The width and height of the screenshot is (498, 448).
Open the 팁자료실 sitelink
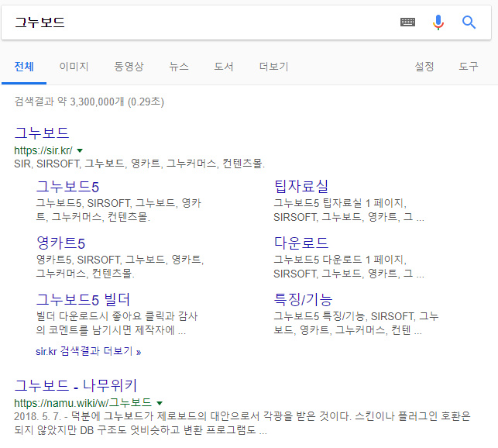[x=301, y=186]
